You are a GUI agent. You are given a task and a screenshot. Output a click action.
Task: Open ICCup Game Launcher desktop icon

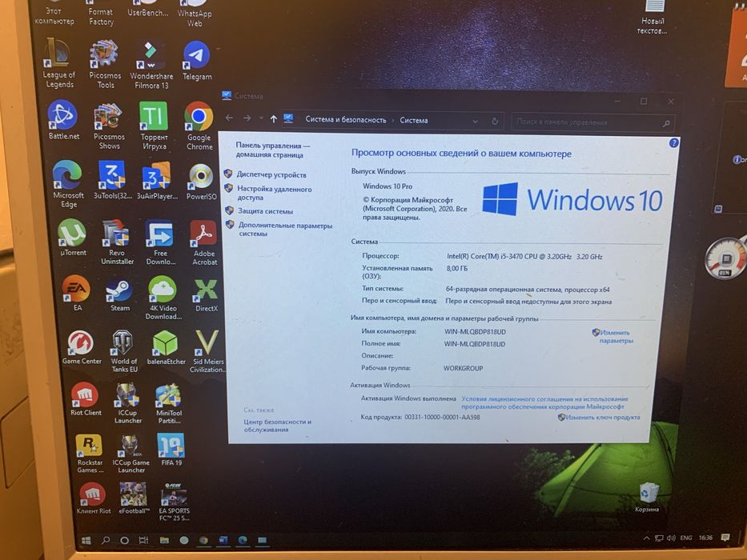click(x=131, y=454)
